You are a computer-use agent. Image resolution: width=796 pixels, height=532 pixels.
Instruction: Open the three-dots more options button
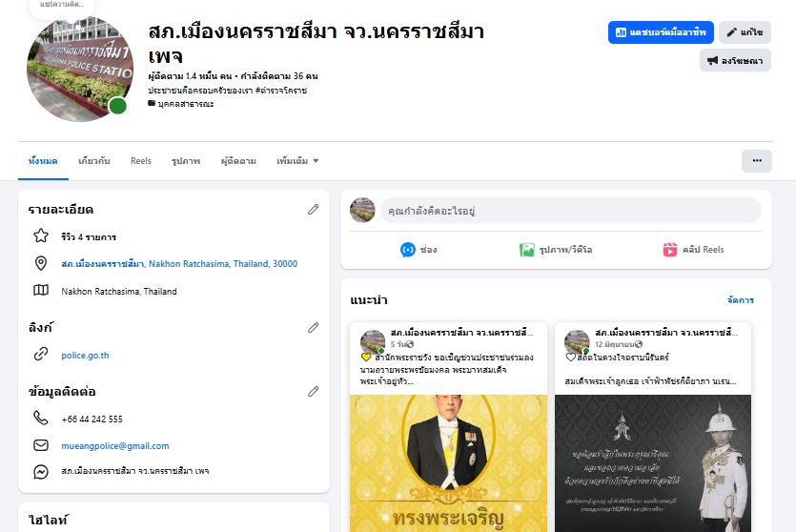pyautogui.click(x=757, y=160)
